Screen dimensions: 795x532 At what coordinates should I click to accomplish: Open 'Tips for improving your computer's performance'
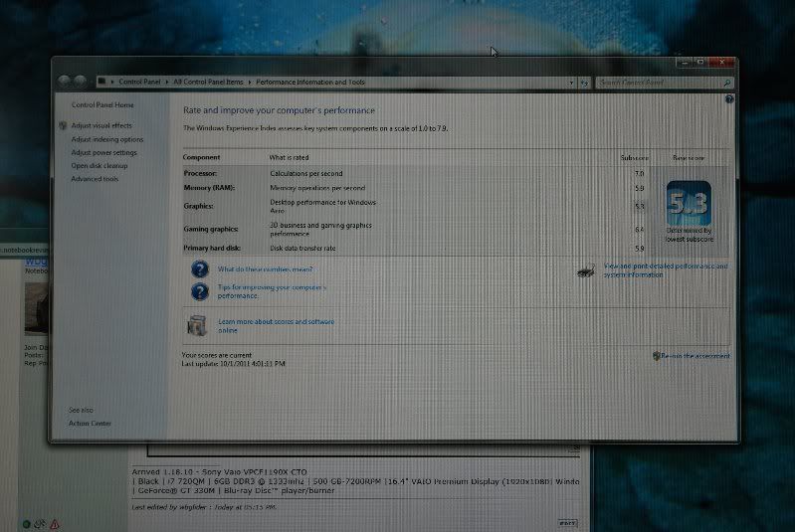tap(272, 291)
